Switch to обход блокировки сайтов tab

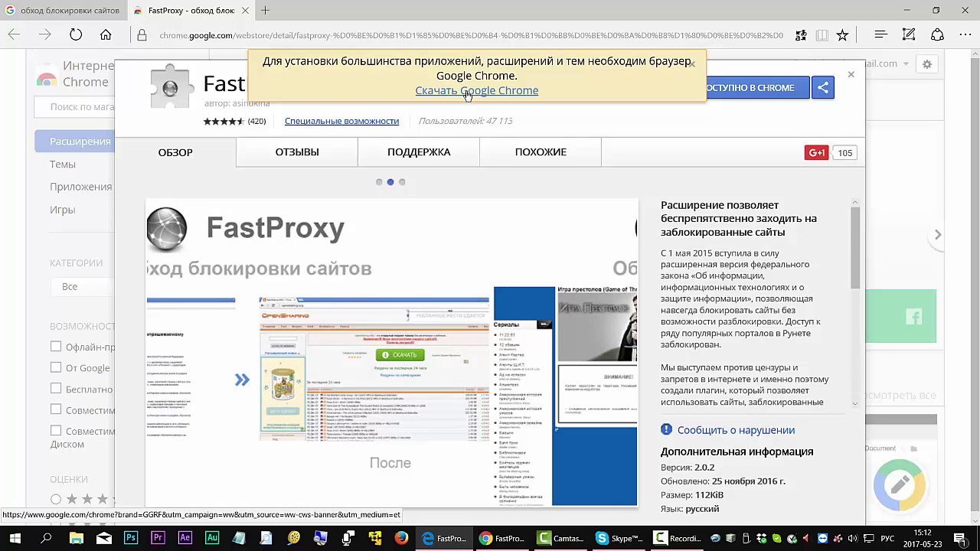coord(63,11)
